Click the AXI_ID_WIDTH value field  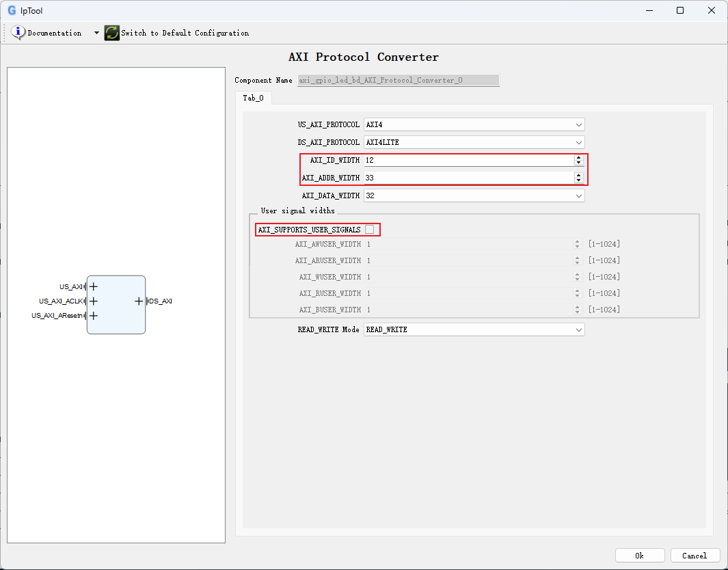pos(470,160)
